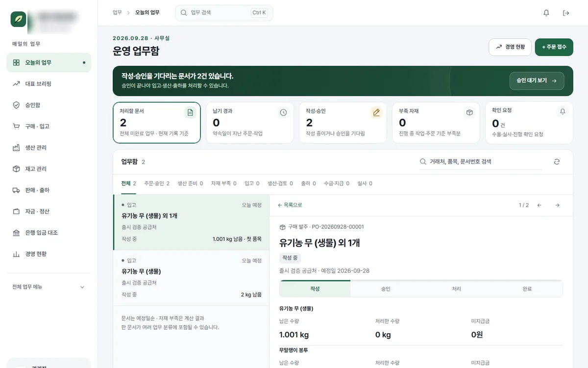The height and width of the screenshot is (368, 588).
Task: Select 작성 step in progress bar
Action: (315, 289)
